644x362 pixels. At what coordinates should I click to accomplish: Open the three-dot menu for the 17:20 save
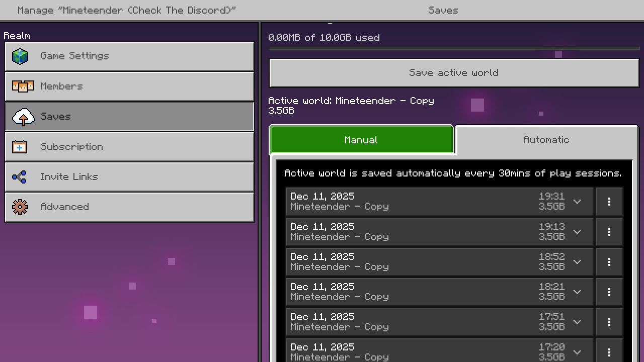(609, 350)
